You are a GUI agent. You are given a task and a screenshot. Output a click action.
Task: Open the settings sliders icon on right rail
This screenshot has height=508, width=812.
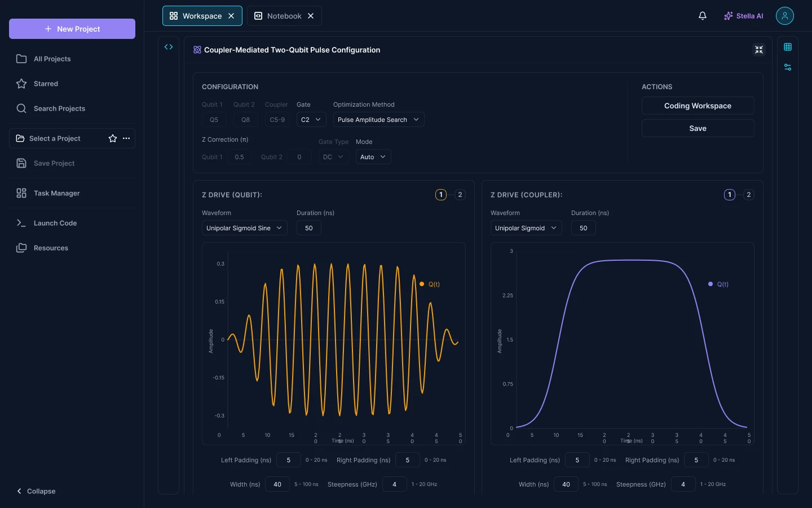coord(788,67)
